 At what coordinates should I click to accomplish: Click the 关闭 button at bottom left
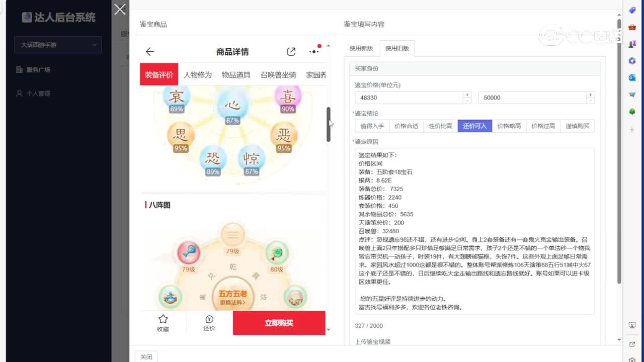145,356
